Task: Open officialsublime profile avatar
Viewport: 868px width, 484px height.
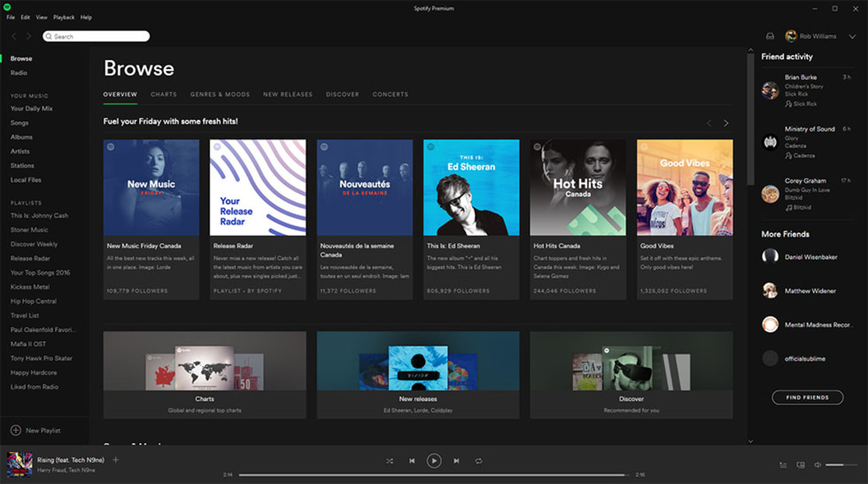Action: (x=770, y=358)
